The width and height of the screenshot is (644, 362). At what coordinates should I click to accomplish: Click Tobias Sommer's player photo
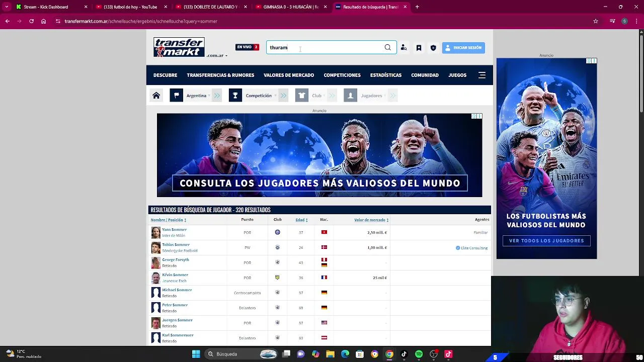(x=156, y=247)
